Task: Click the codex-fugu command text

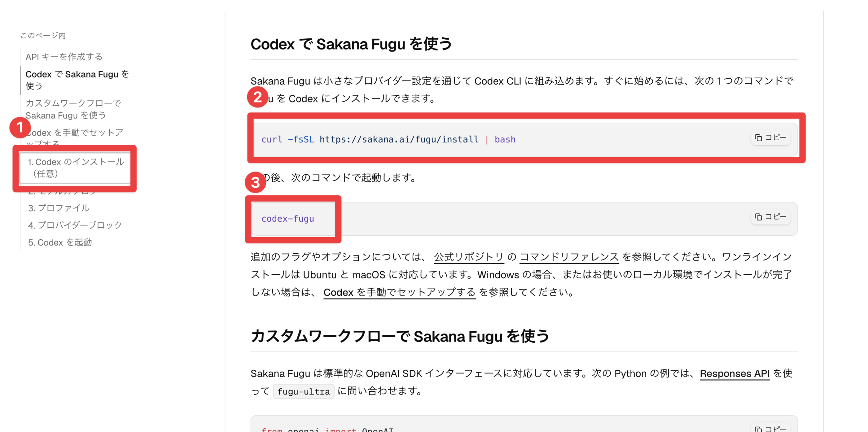Action: (288, 219)
